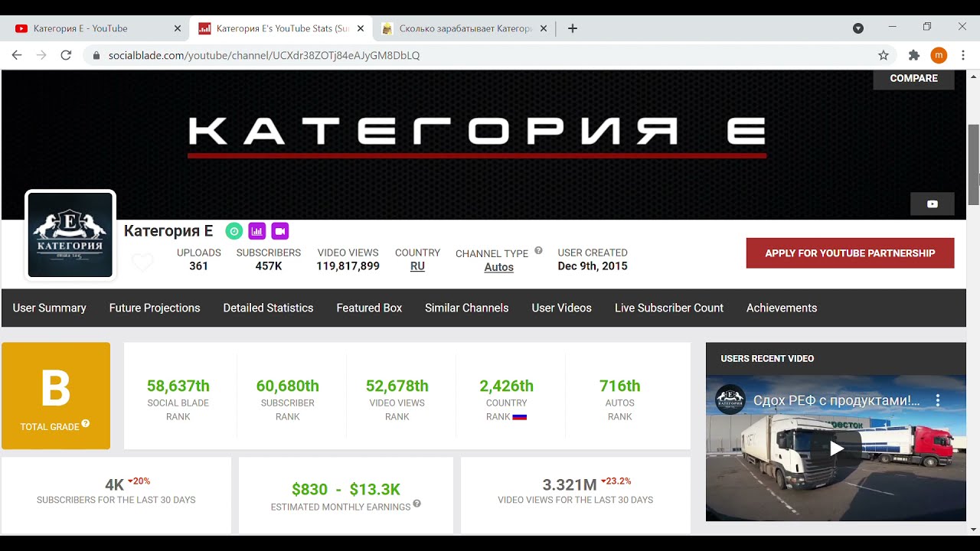The image size is (980, 551).
Task: Open Achievements
Action: pyautogui.click(x=782, y=308)
